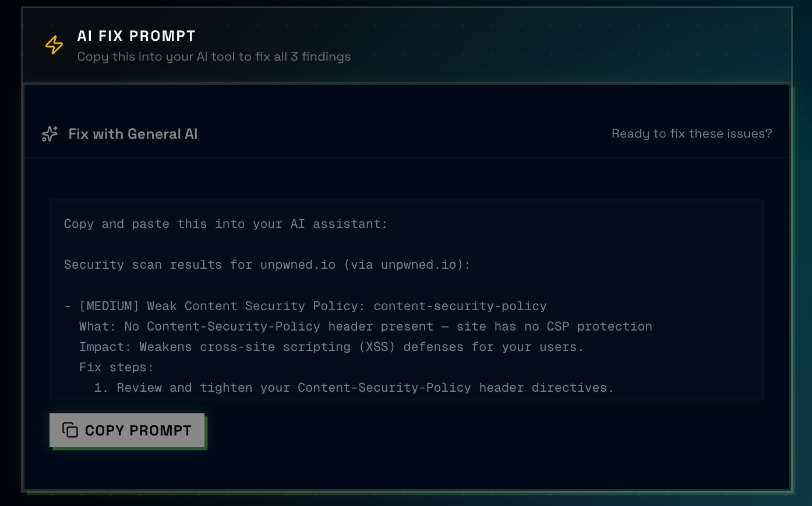812x506 pixels.
Task: Click the AI FIX PROMPT header title
Action: [x=136, y=36]
